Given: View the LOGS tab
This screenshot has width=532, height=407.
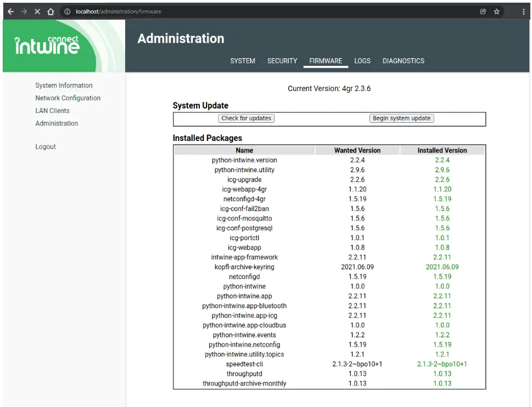Looking at the screenshot, I should click(362, 61).
